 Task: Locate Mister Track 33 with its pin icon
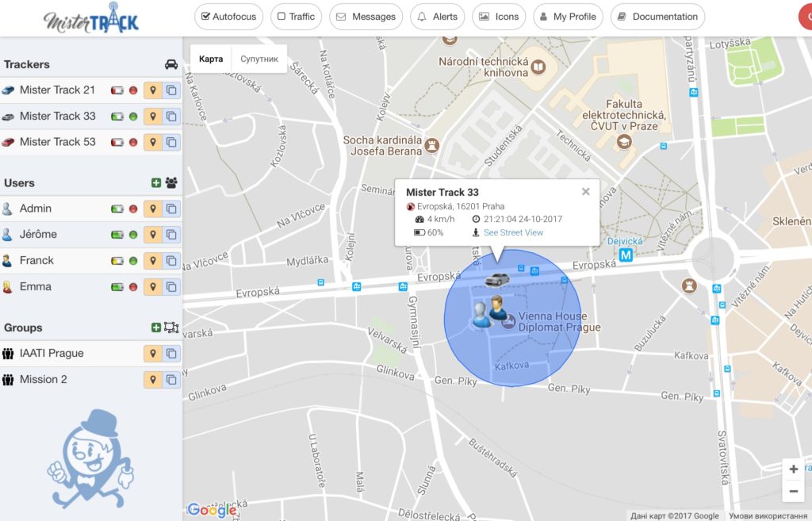[x=153, y=116]
